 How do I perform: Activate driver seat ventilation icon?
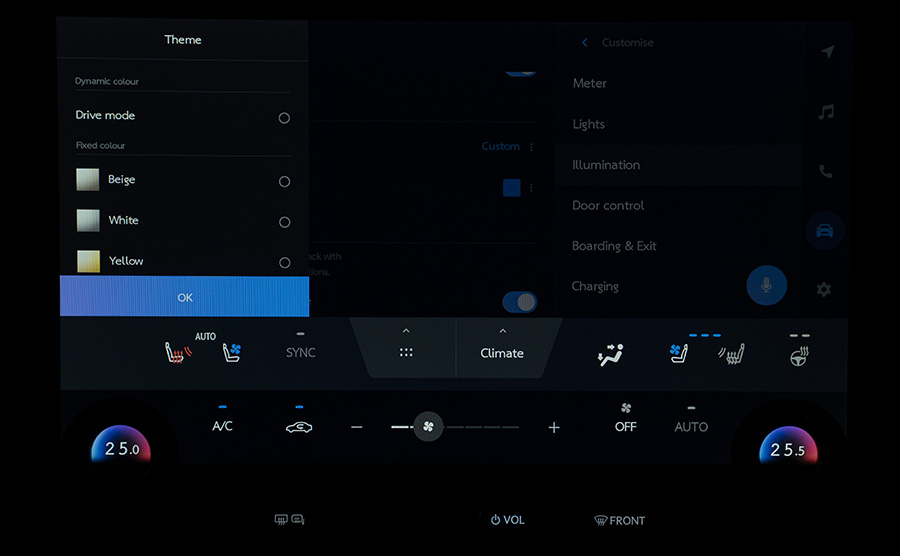(232, 352)
